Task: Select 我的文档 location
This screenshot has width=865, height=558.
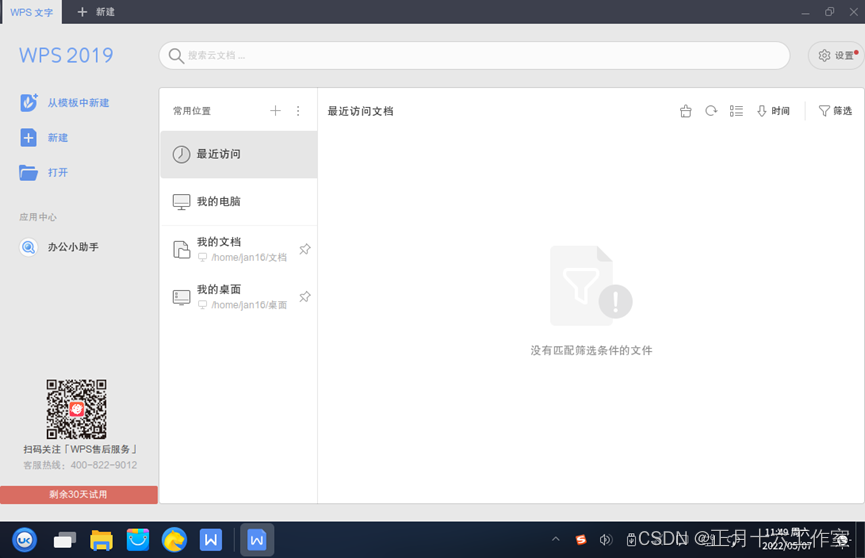Action: coord(239,249)
